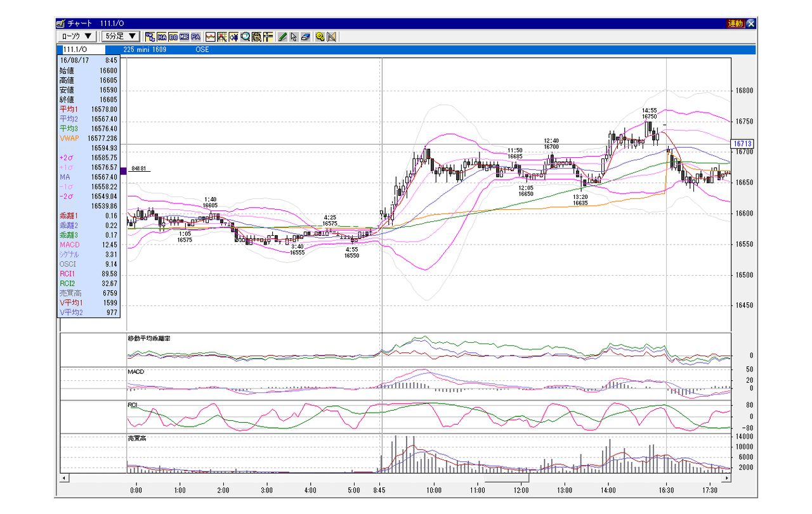Click the 16713 current price label
812x514 pixels.
point(742,144)
